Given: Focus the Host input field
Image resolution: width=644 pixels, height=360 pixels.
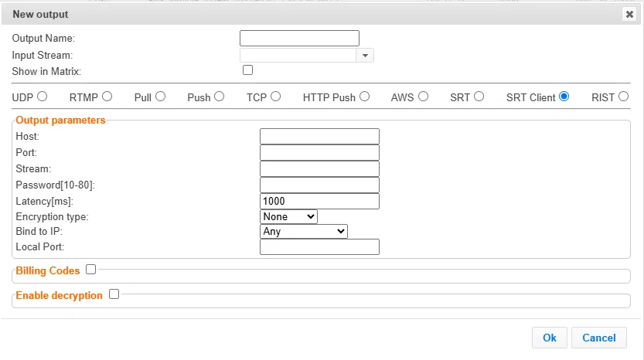Looking at the screenshot, I should point(319,137).
